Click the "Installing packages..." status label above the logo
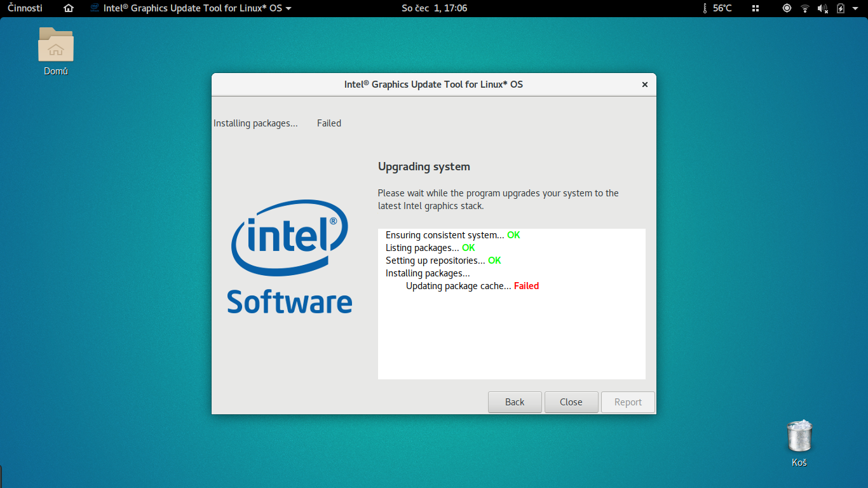 point(255,123)
